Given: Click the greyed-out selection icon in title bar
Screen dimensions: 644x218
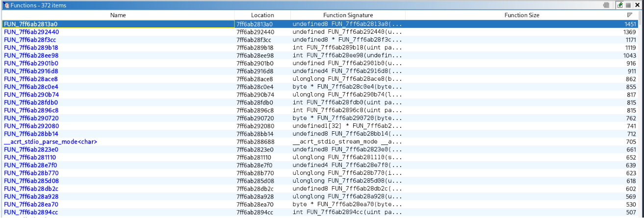Looking at the screenshot, I should tap(606, 5).
